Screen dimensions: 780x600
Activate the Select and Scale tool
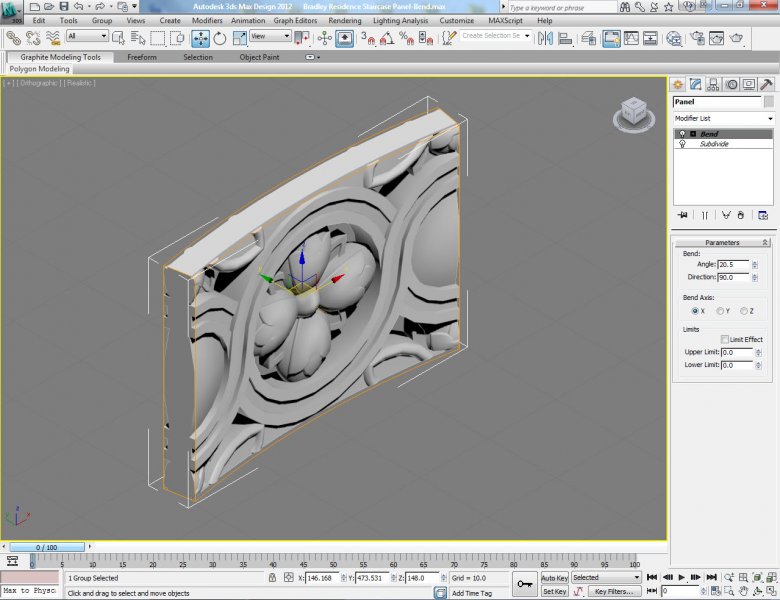click(x=239, y=38)
